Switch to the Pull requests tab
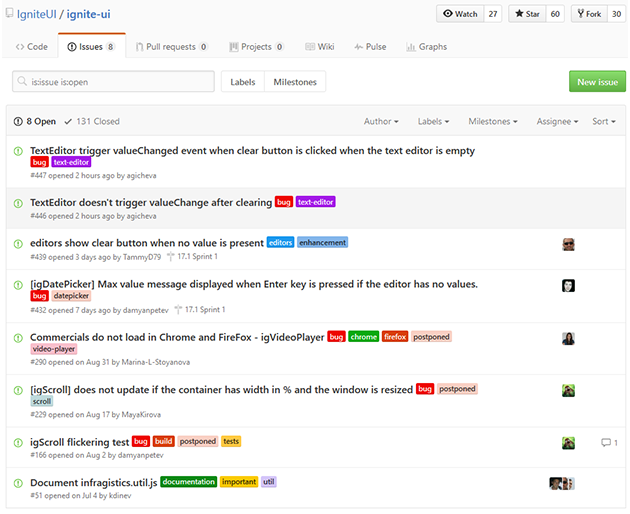Viewport: 630px width, 514px height. [x=170, y=47]
